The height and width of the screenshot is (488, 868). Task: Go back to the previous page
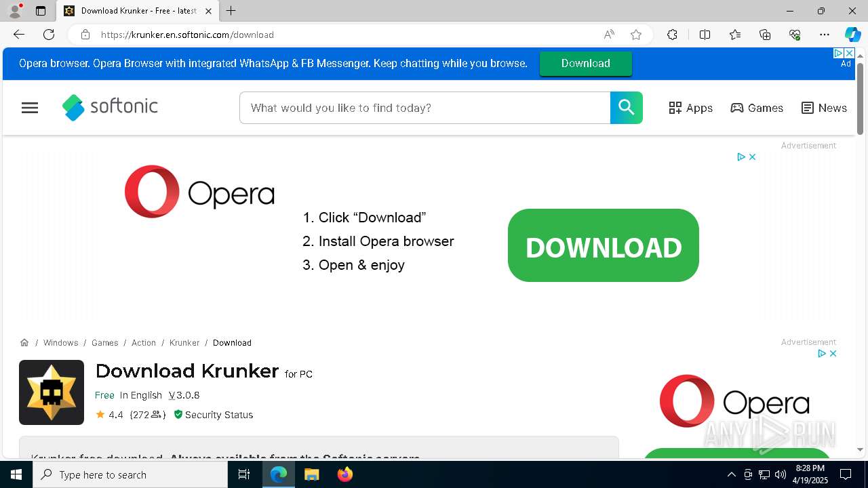click(19, 35)
